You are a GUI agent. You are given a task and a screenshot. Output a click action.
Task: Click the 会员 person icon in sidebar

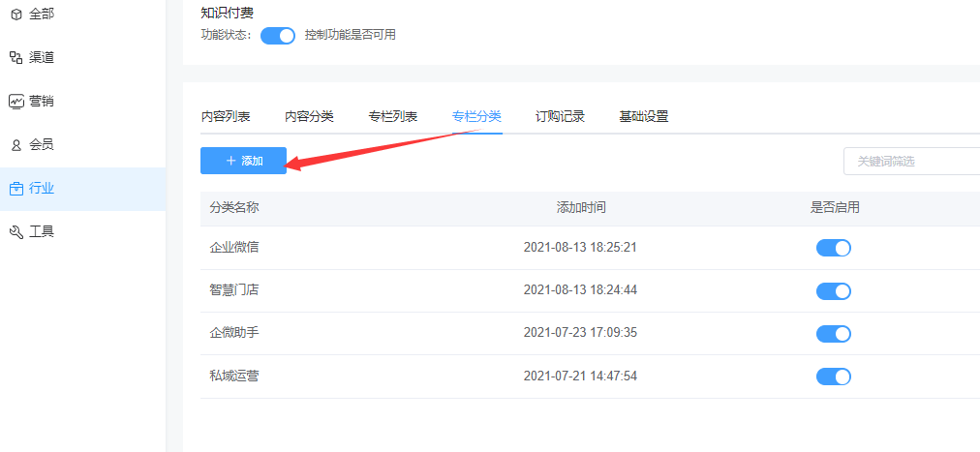tap(16, 145)
